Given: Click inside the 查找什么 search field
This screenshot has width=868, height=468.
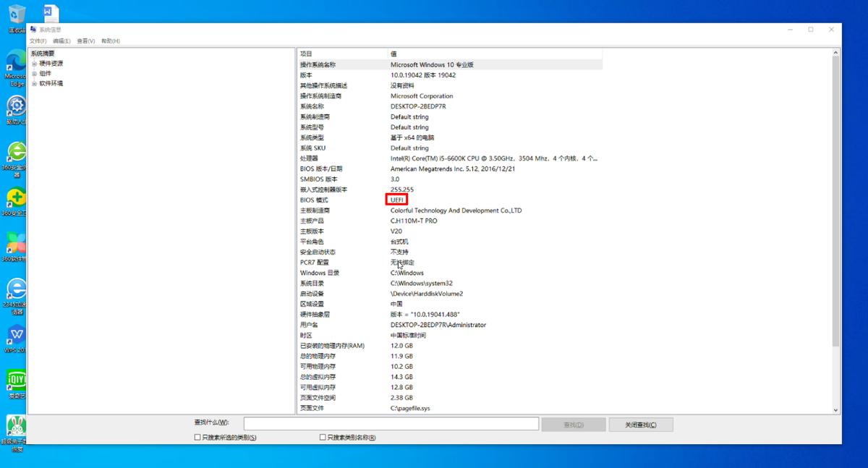Looking at the screenshot, I should [391, 423].
